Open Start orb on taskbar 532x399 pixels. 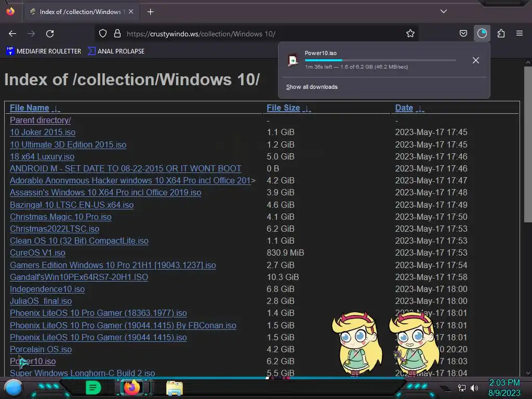(x=13, y=388)
